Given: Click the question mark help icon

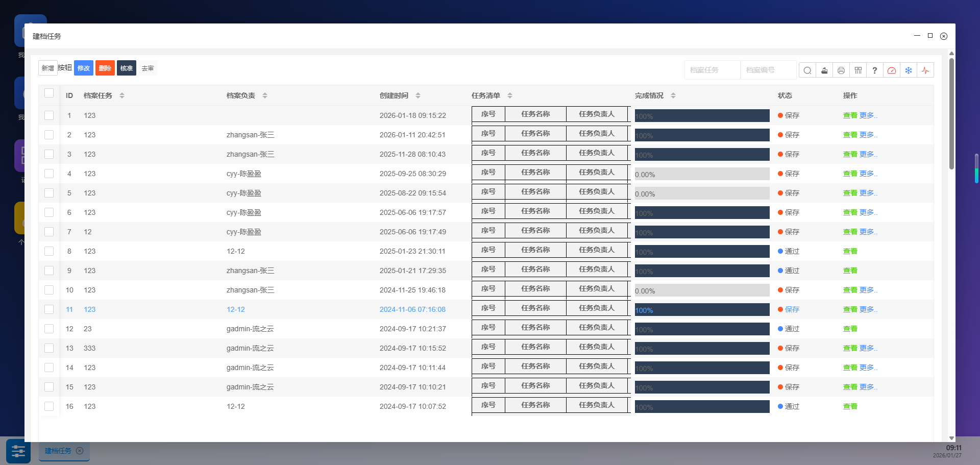Looking at the screenshot, I should [x=874, y=70].
